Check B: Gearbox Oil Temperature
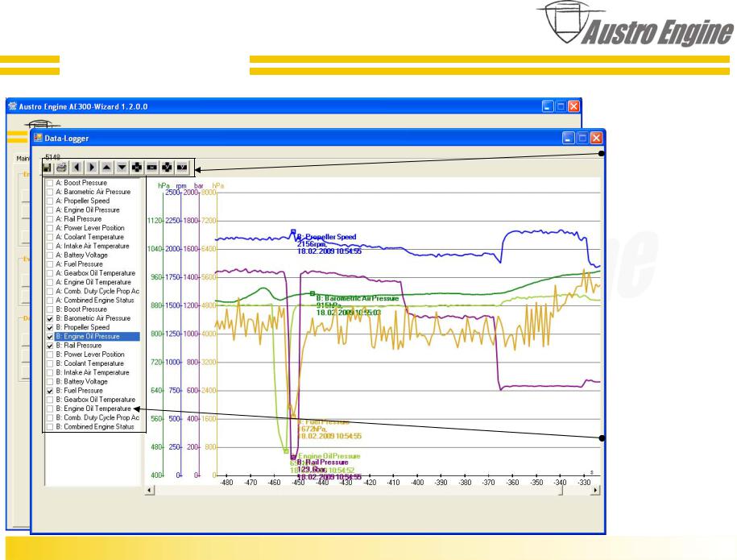The image size is (737, 560). pyautogui.click(x=50, y=400)
